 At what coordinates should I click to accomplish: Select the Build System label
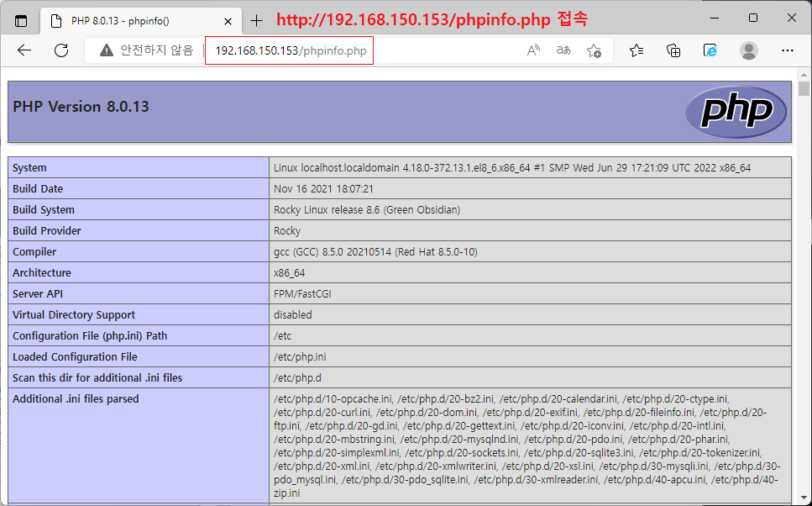point(44,210)
